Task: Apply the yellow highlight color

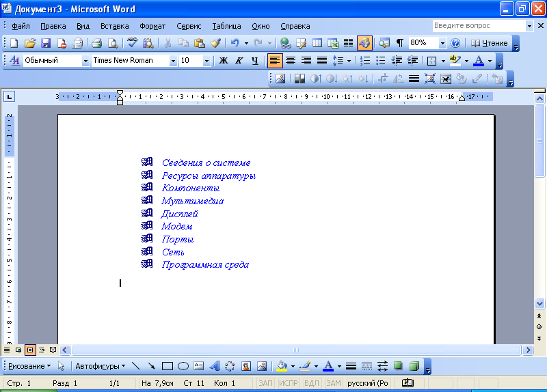Action: pos(455,61)
